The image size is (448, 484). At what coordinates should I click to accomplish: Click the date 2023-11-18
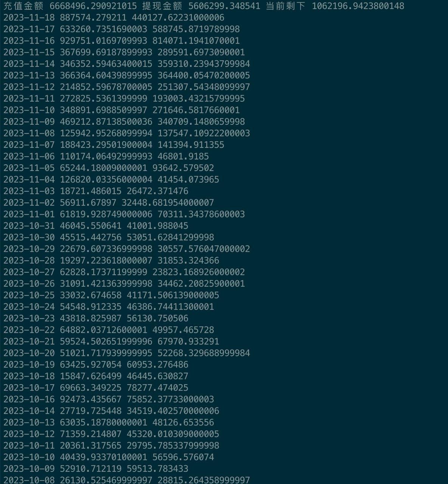click(29, 18)
